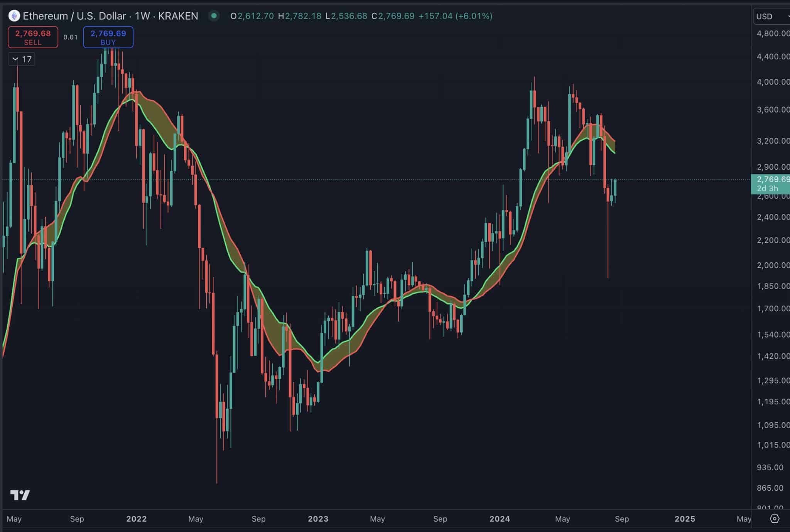Click the Ethereum symbol logo icon
The width and height of the screenshot is (790, 532).
[x=14, y=16]
